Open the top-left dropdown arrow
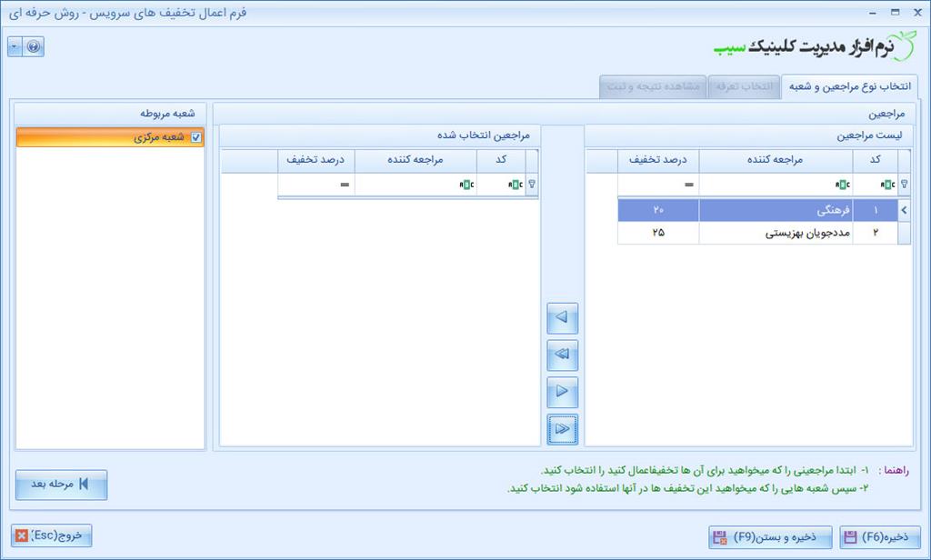 12,46
